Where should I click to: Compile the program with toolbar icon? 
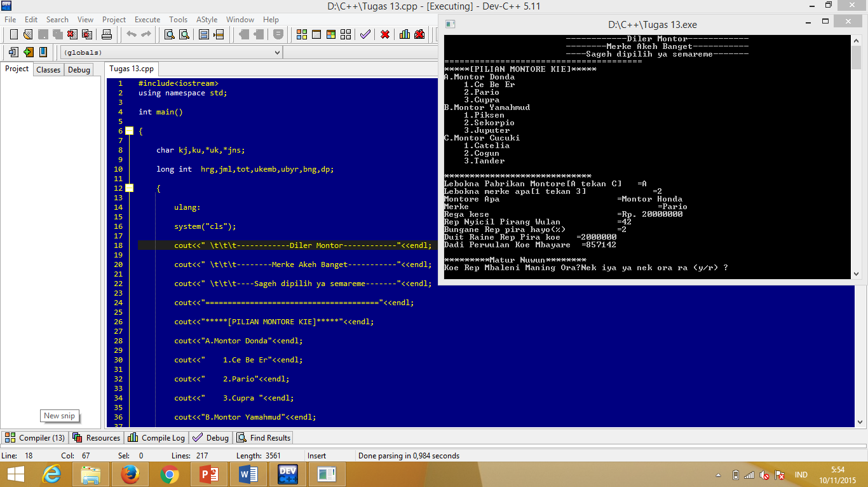[302, 34]
